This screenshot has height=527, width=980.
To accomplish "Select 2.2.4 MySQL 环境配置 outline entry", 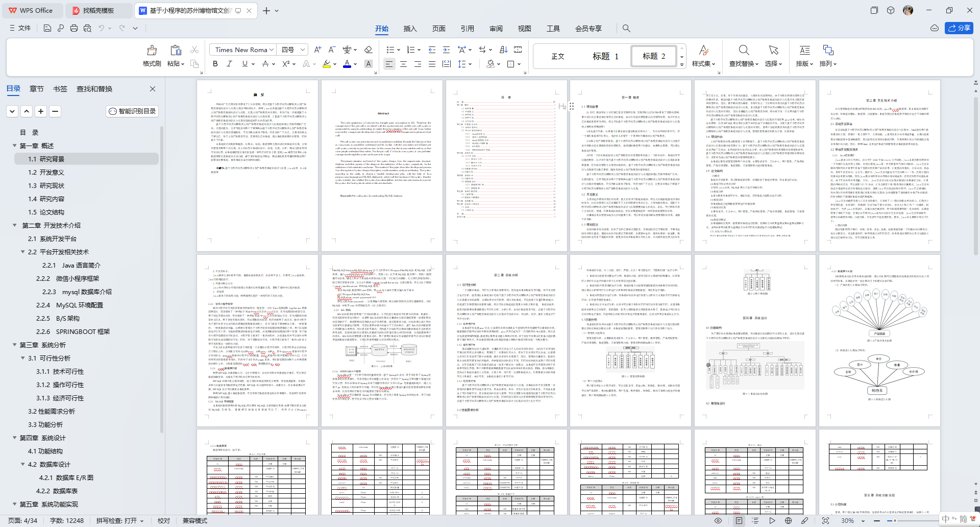I will point(69,305).
